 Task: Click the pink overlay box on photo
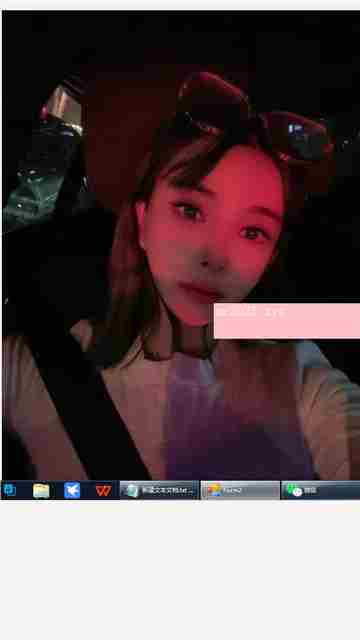[x=287, y=321]
